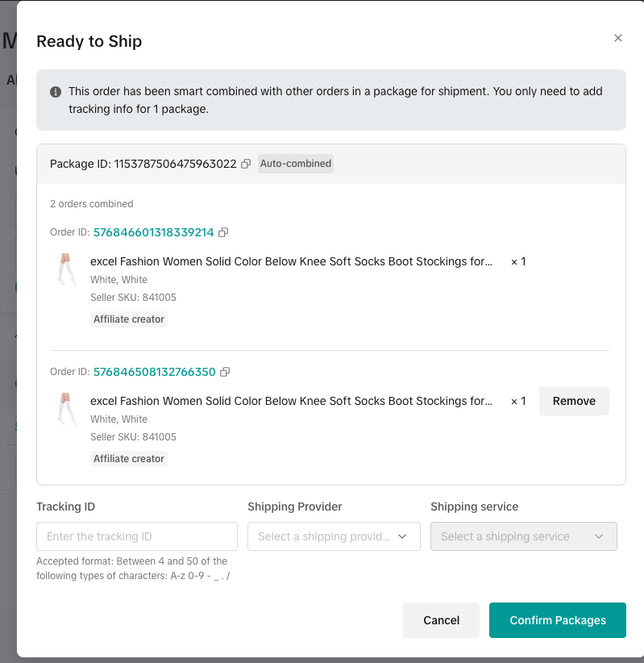Screen dimensions: 644x663
Task: Click the second order's Affiliate creator tag
Action: pos(129,459)
